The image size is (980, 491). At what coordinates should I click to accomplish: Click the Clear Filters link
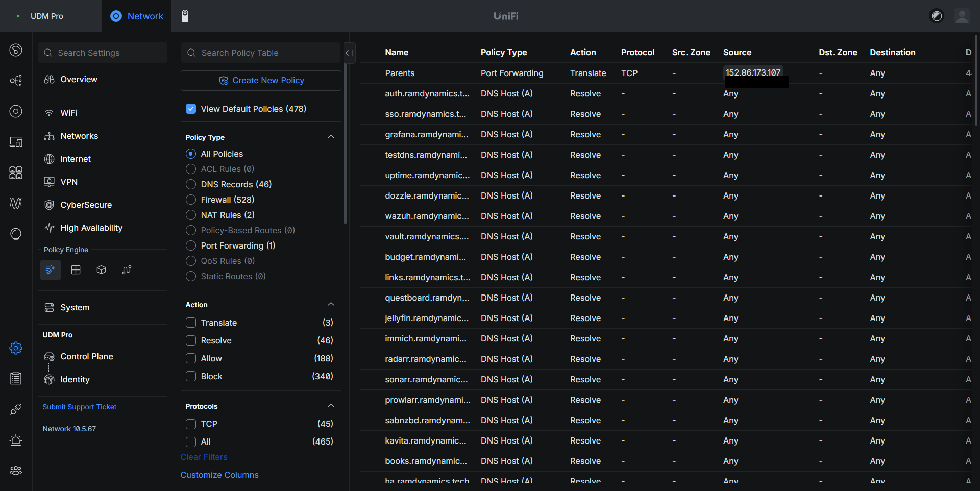[204, 457]
